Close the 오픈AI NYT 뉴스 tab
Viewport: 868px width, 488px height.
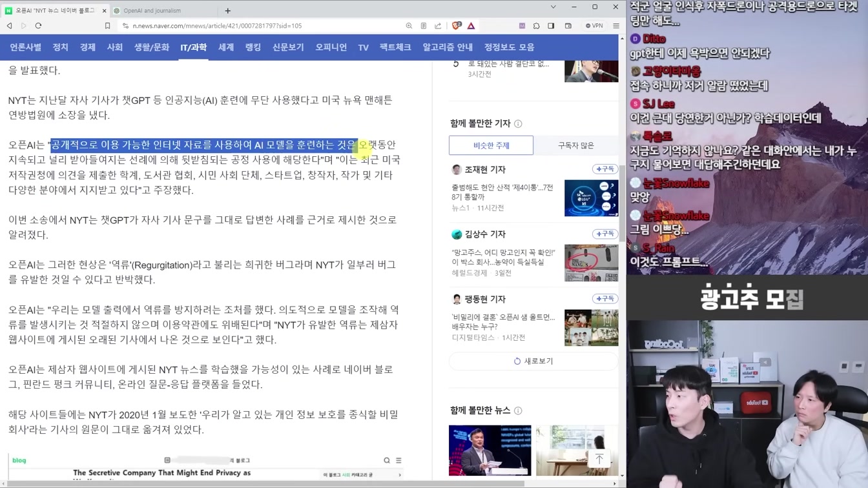click(x=105, y=10)
